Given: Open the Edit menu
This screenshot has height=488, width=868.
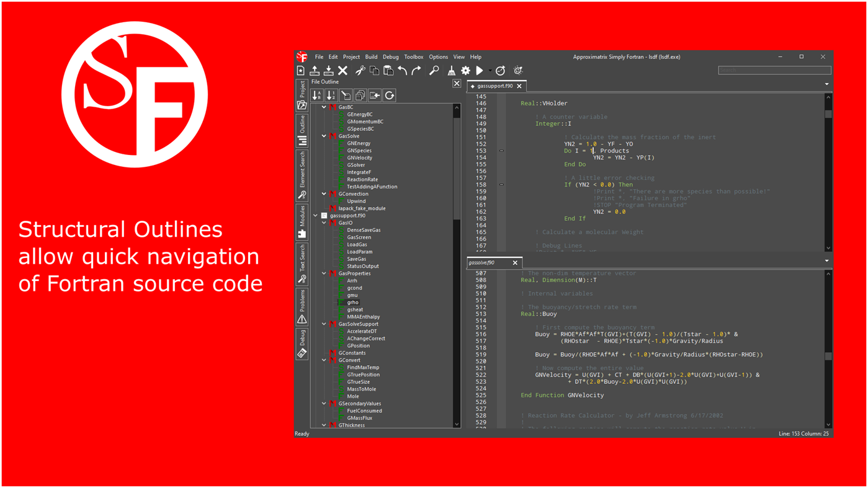Looking at the screenshot, I should click(333, 57).
